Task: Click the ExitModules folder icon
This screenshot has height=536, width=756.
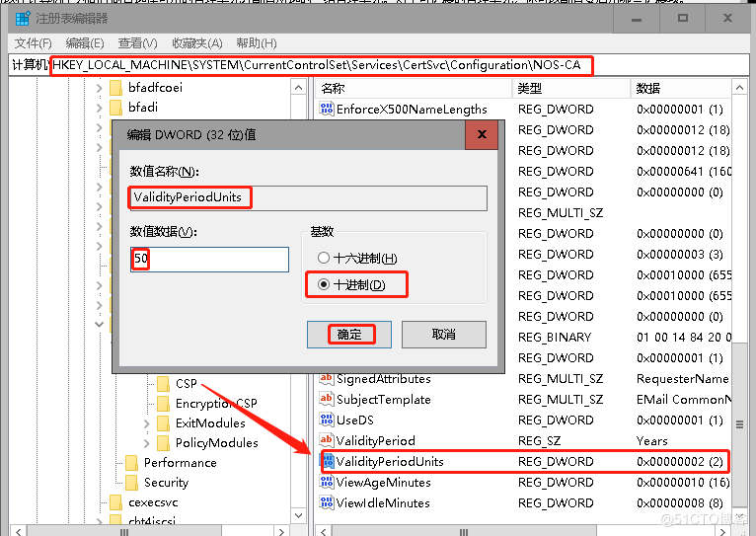Action: point(164,423)
